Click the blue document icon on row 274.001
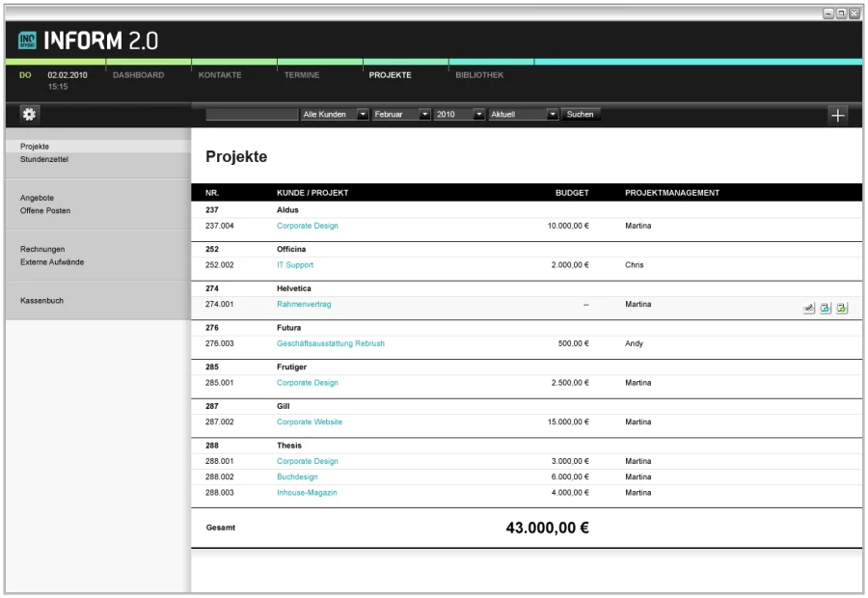Image resolution: width=868 pixels, height=598 pixels. tap(825, 308)
